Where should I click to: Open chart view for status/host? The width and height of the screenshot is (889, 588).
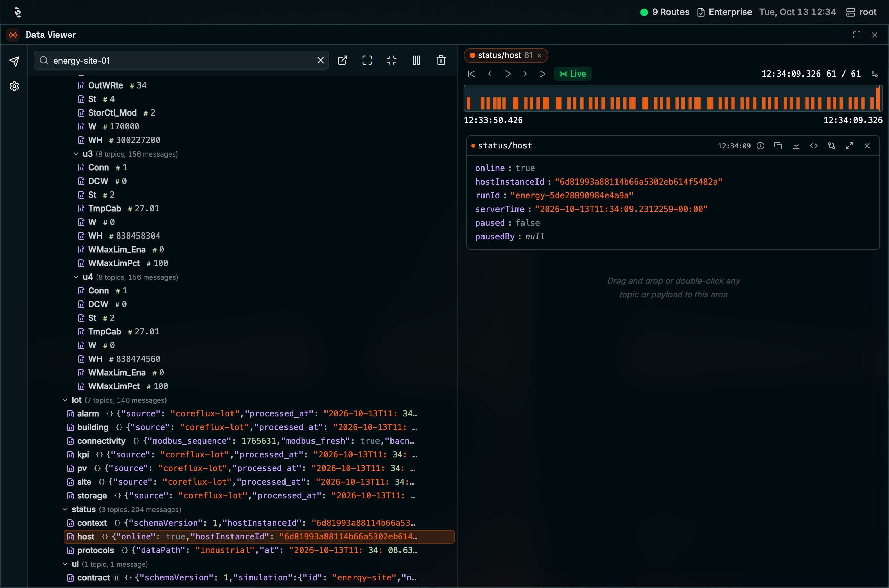tap(796, 146)
